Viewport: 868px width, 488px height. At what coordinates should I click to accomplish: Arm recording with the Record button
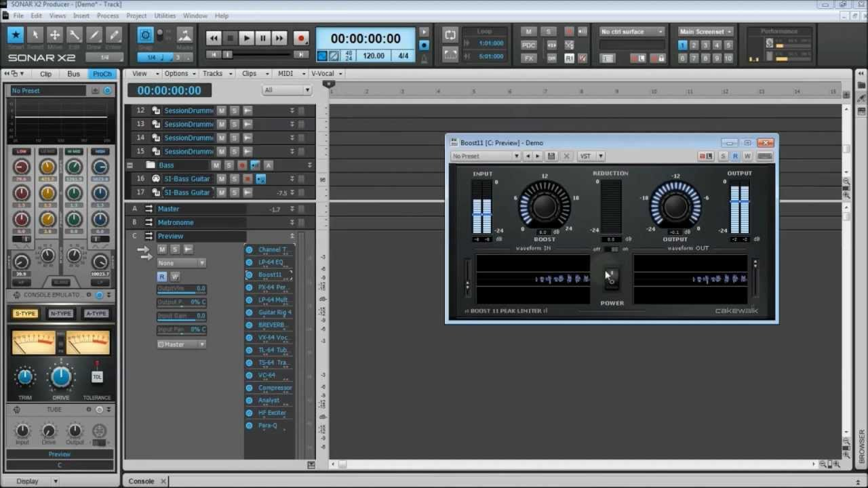click(301, 39)
